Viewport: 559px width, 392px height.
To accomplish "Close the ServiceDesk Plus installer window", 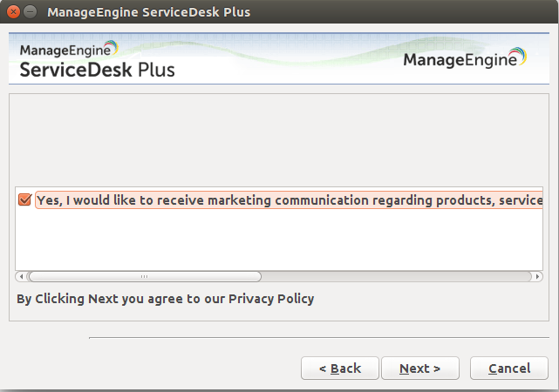I will [x=13, y=13].
